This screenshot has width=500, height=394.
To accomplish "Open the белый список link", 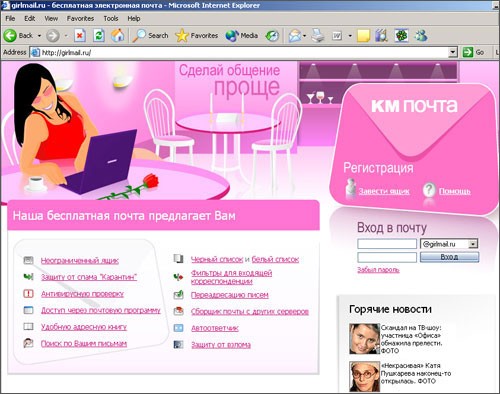I will [275, 259].
